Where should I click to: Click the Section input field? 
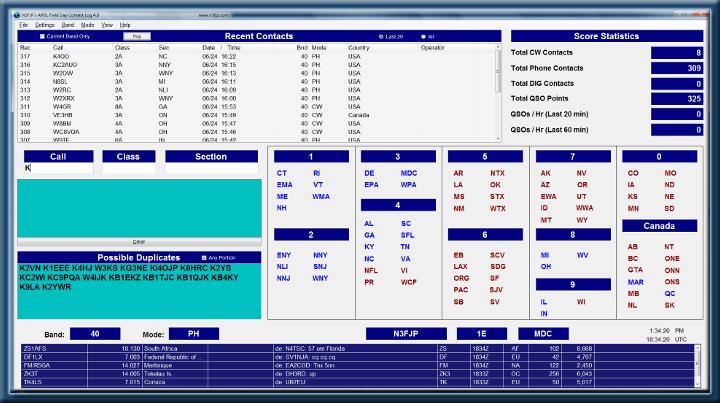(211, 168)
